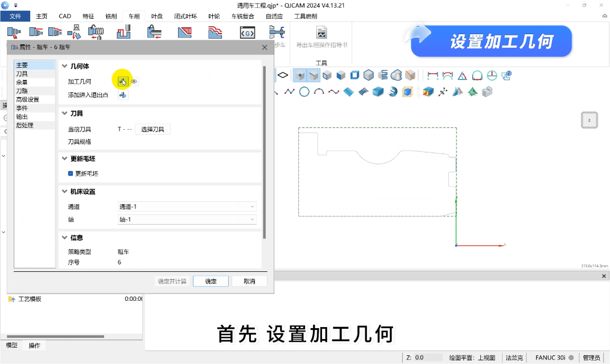Click the 选择刀具 button
Viewport: 610px width, 364px height.
pos(152,129)
